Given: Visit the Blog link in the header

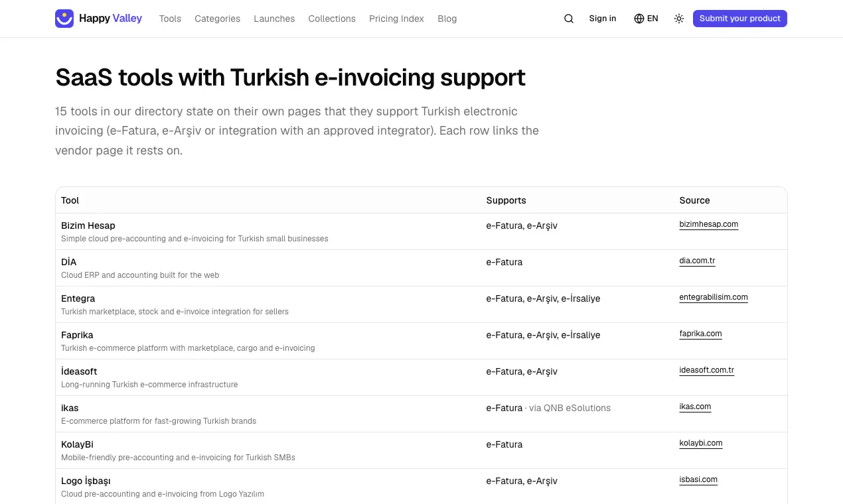Looking at the screenshot, I should tap(447, 19).
